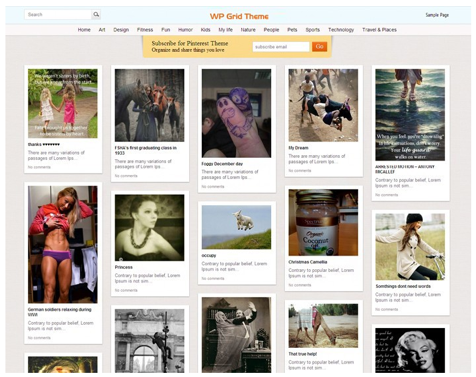Open the coconut oil jar photo
The height and width of the screenshot is (377, 476).
point(323,222)
